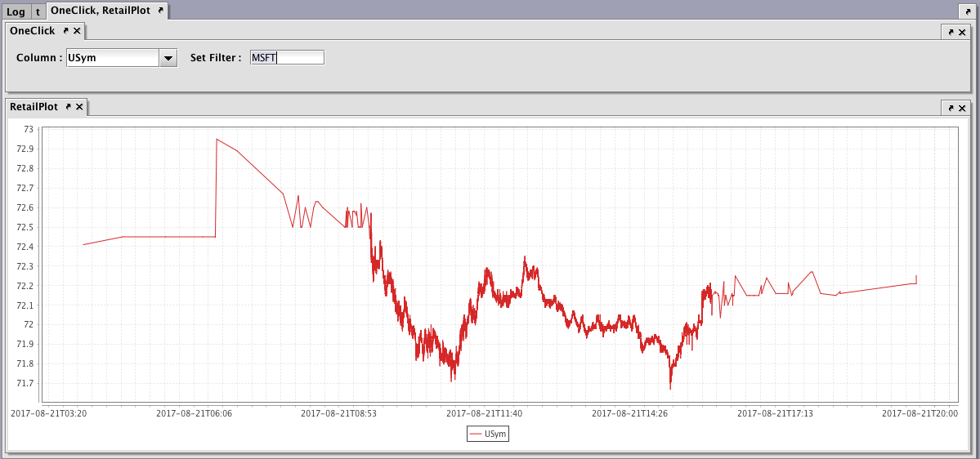Close the RetailPlot tab
980x459 pixels.
(x=79, y=107)
